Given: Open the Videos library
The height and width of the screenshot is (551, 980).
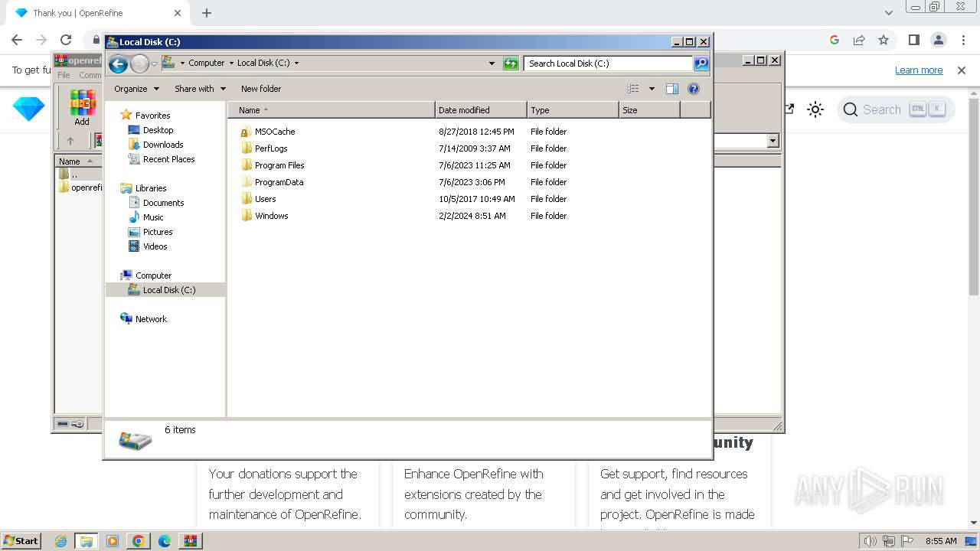Looking at the screenshot, I should point(155,246).
